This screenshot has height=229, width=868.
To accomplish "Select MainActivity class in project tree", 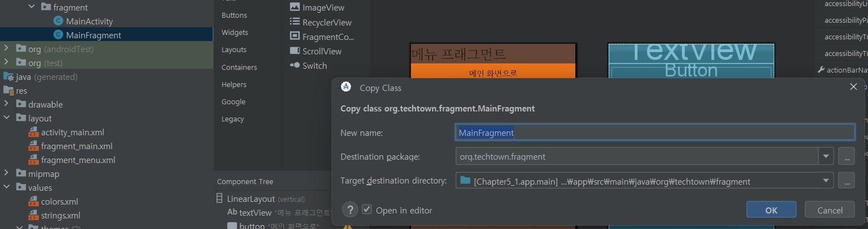I will click(x=89, y=22).
